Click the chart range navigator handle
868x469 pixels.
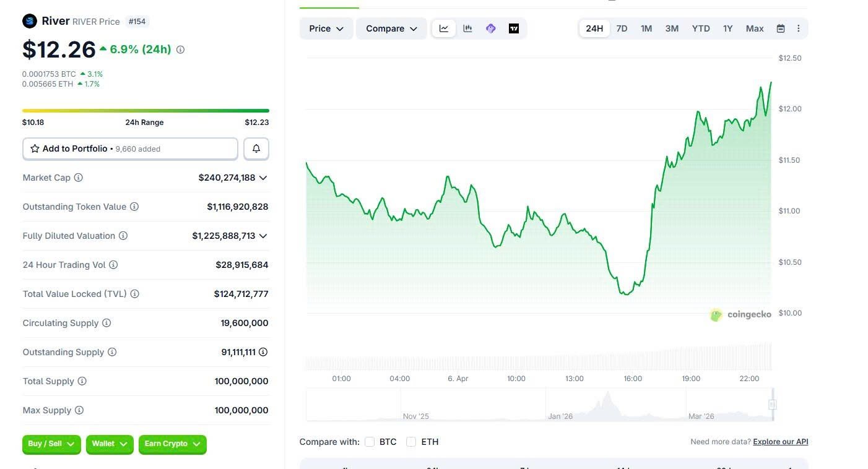coord(772,405)
